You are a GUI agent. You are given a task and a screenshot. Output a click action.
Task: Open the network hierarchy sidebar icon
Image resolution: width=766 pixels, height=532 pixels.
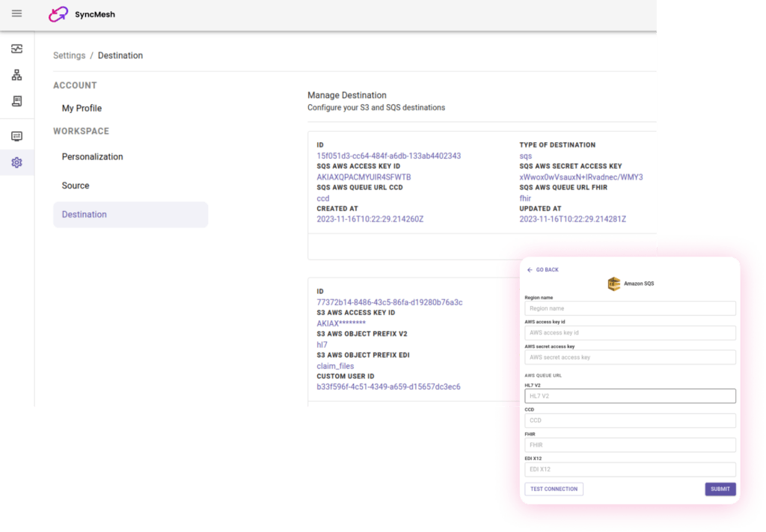tap(15, 75)
